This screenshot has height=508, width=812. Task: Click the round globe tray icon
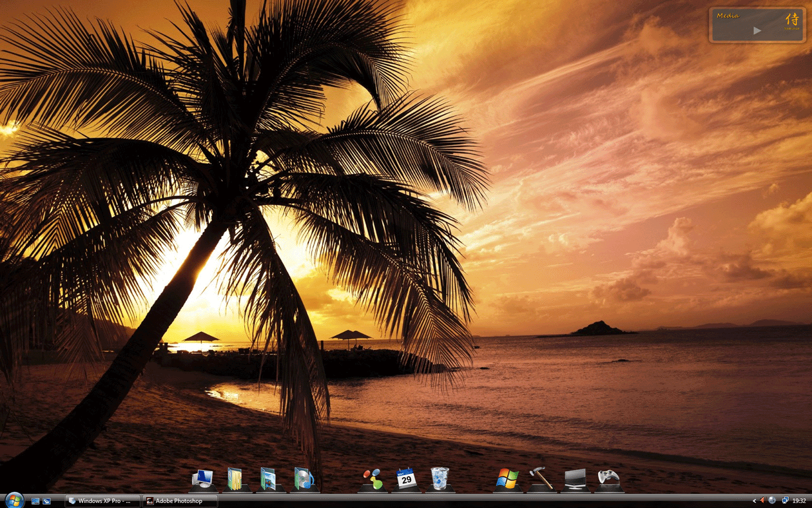coord(772,501)
